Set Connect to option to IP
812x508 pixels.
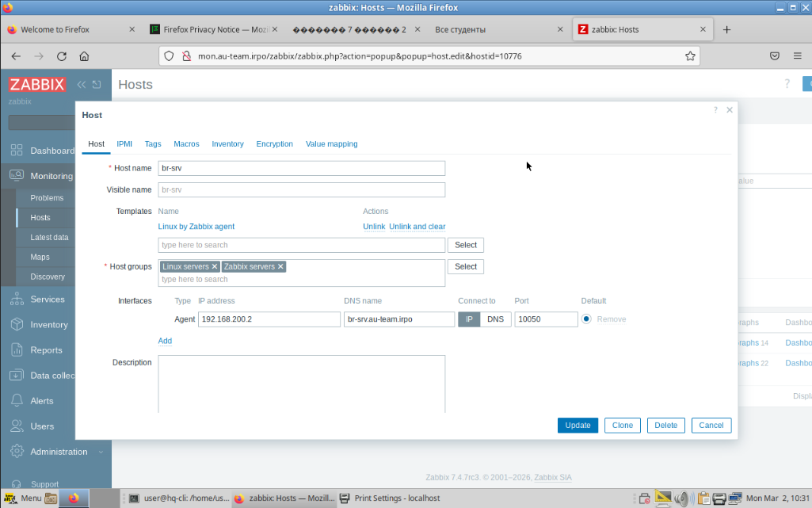pos(469,319)
